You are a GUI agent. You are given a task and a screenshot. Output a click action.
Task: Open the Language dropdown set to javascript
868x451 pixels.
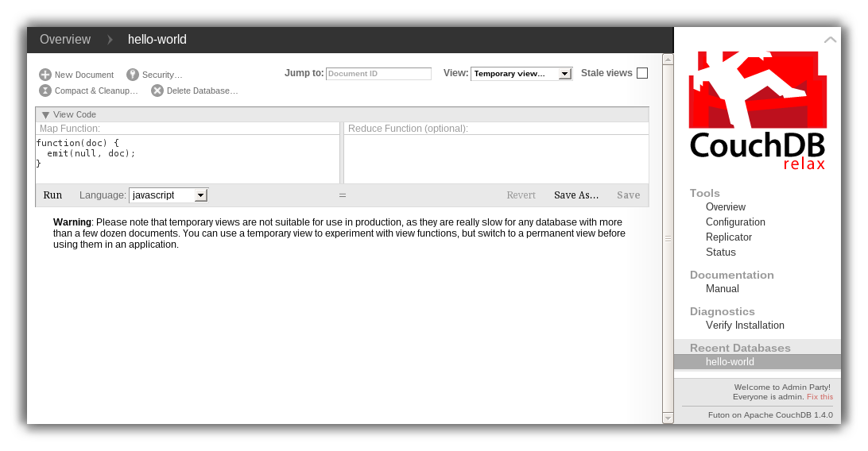click(169, 195)
